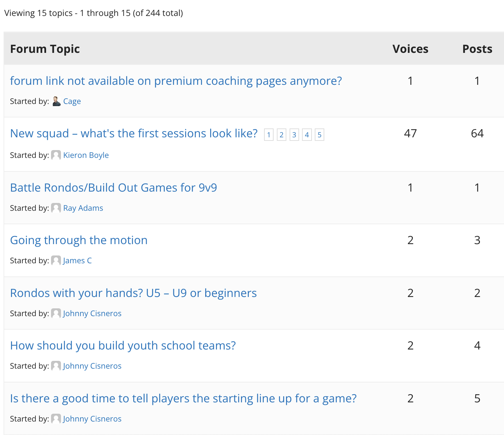Jump to page 3 of New squad thread
The height and width of the screenshot is (435, 504).
tap(294, 134)
